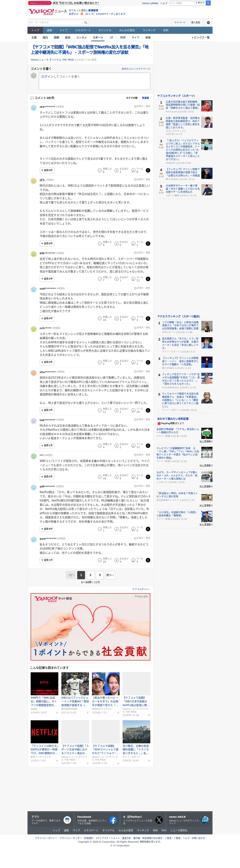Open the マイページ button
This screenshot has width=240, height=868.
click(x=180, y=23)
